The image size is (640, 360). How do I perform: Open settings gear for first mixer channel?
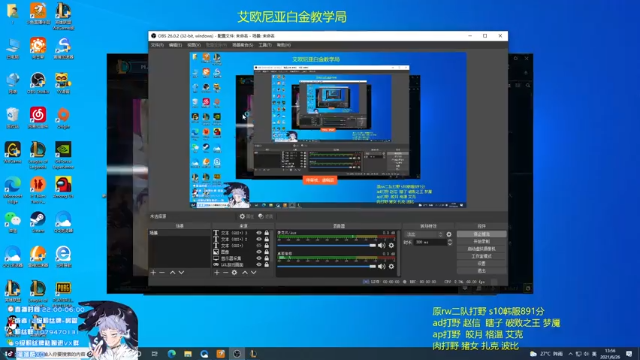point(391,245)
